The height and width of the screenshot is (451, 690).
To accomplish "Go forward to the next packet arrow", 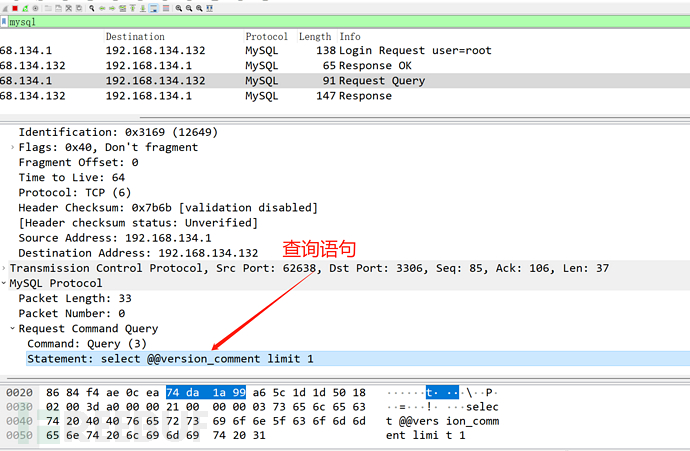I will 112,8.
